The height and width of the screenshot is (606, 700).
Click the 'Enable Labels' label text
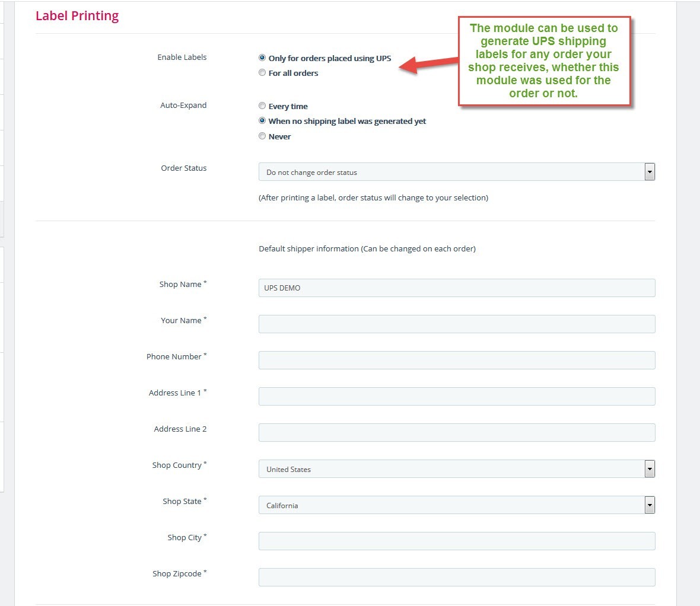tap(182, 57)
